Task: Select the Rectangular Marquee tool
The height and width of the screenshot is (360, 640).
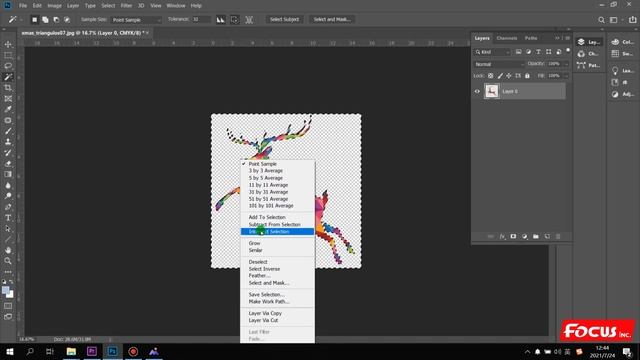Action: (8, 55)
